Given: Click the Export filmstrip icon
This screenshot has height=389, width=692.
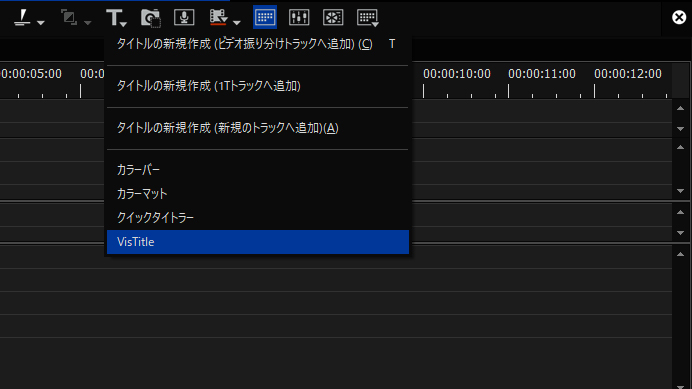Looking at the screenshot, I should (x=218, y=17).
